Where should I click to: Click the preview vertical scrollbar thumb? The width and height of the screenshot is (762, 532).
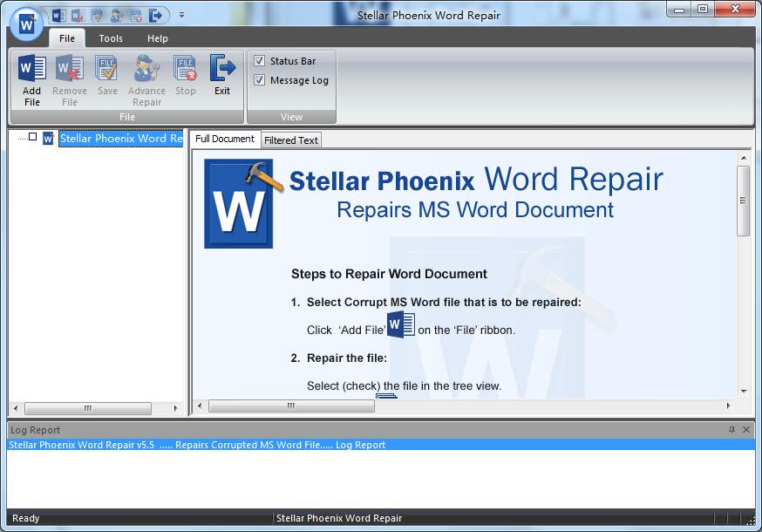point(743,201)
